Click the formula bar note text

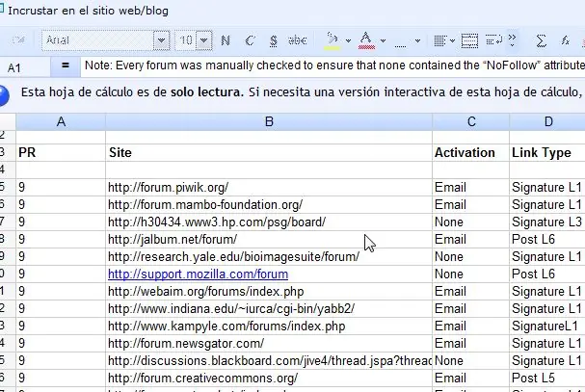click(332, 65)
